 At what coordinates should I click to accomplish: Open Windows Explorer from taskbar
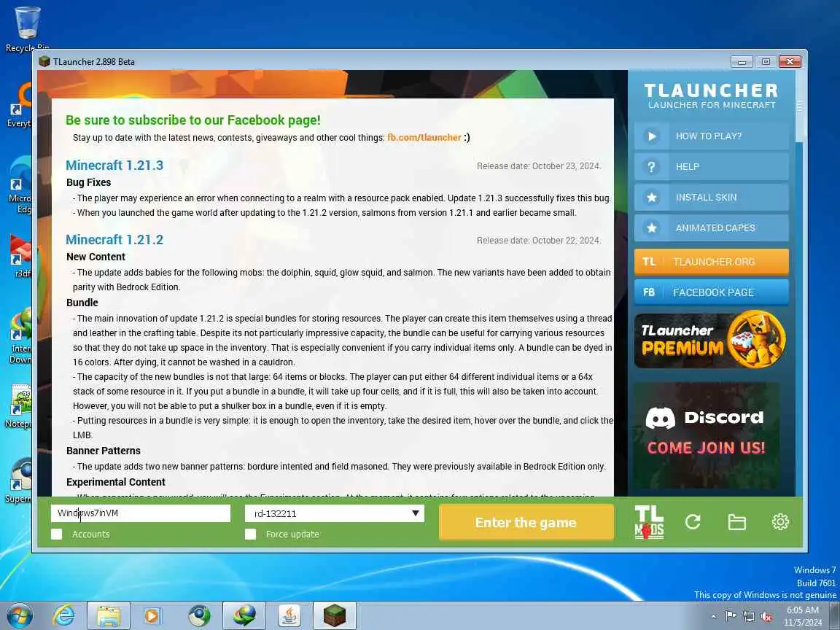click(x=108, y=616)
